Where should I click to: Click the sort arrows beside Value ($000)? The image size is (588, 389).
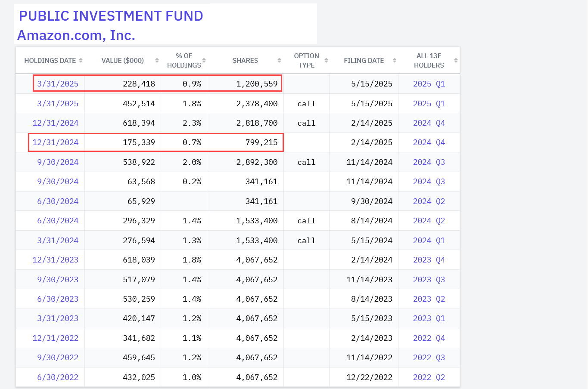click(157, 61)
